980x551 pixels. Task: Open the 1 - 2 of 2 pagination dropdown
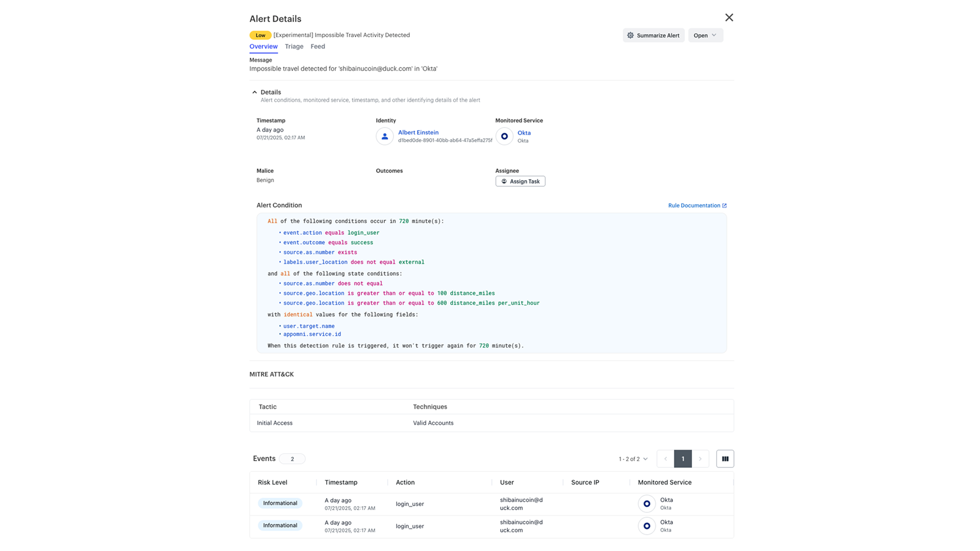click(x=633, y=459)
